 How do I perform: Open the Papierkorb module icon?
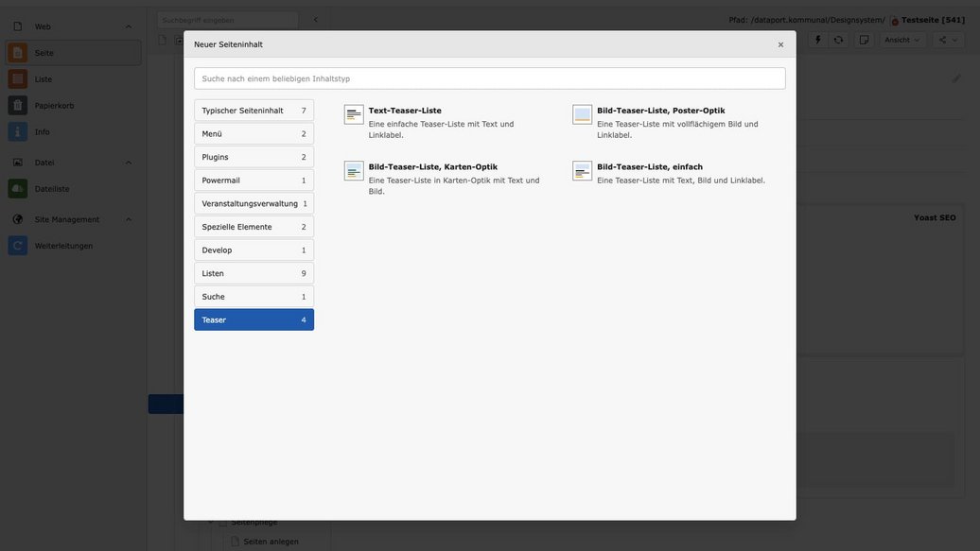pos(18,106)
